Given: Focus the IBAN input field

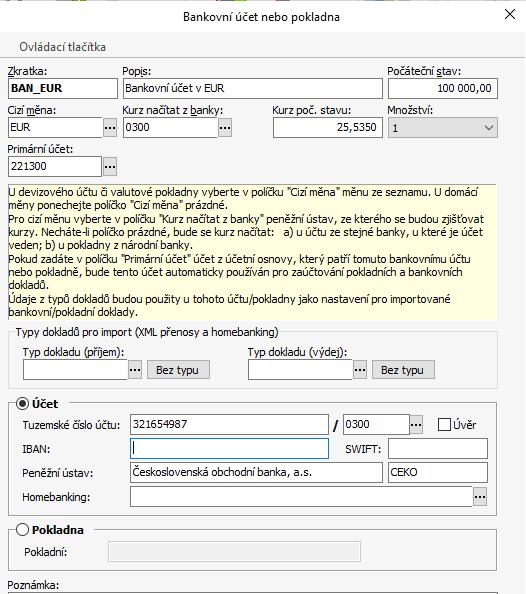Looking at the screenshot, I should 229,449.
